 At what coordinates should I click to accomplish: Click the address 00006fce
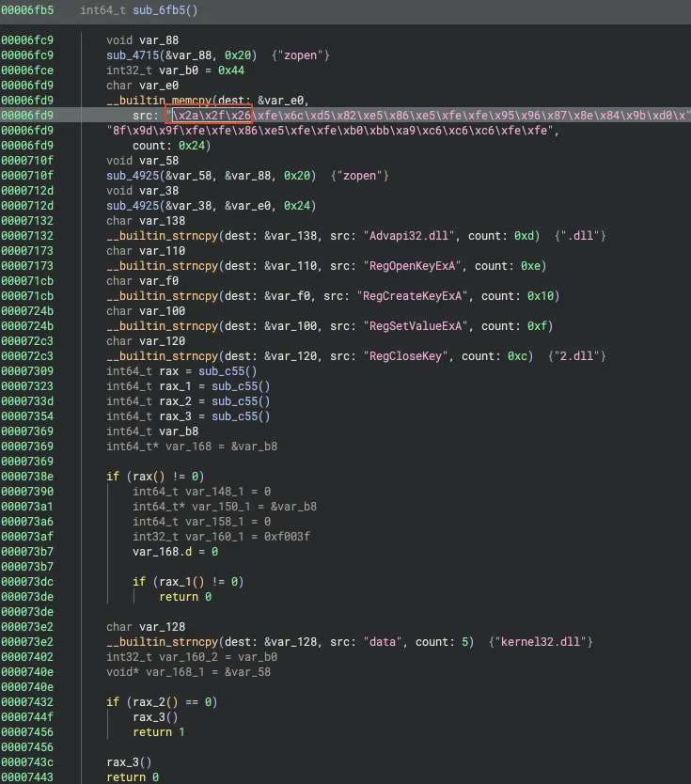[27, 70]
